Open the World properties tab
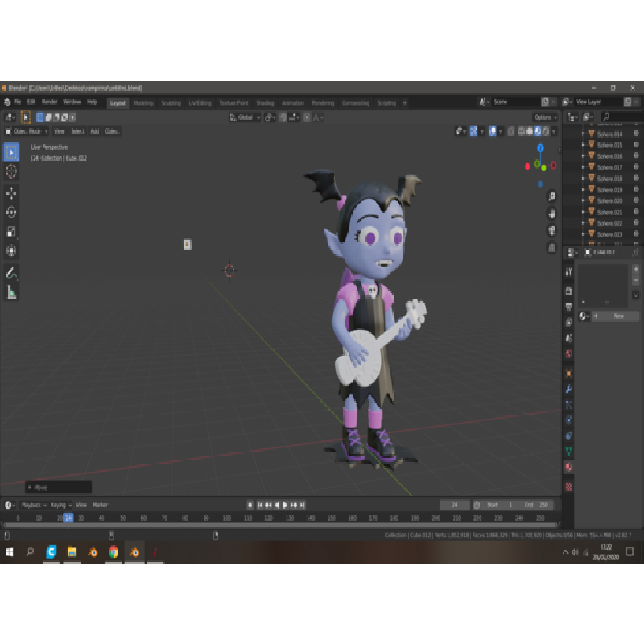Image resolution: width=644 pixels, height=644 pixels. [x=568, y=353]
